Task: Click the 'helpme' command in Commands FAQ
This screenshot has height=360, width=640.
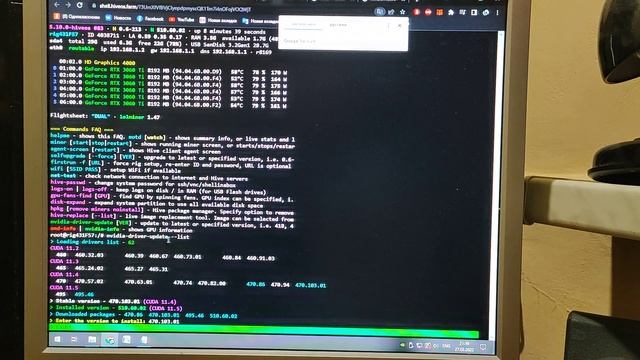Action: [x=60, y=136]
